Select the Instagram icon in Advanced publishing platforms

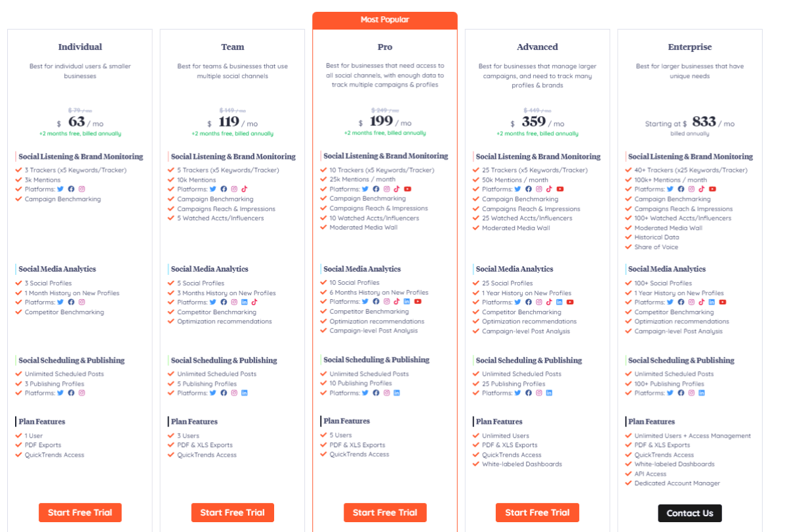pyautogui.click(x=538, y=392)
